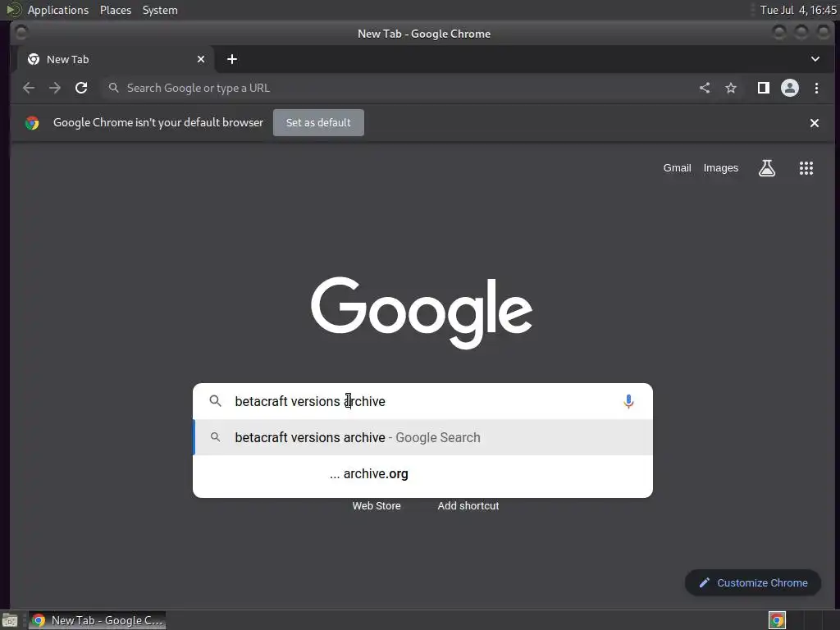Click the browser back arrow
Image resolution: width=840 pixels, height=630 pixels.
(29, 88)
